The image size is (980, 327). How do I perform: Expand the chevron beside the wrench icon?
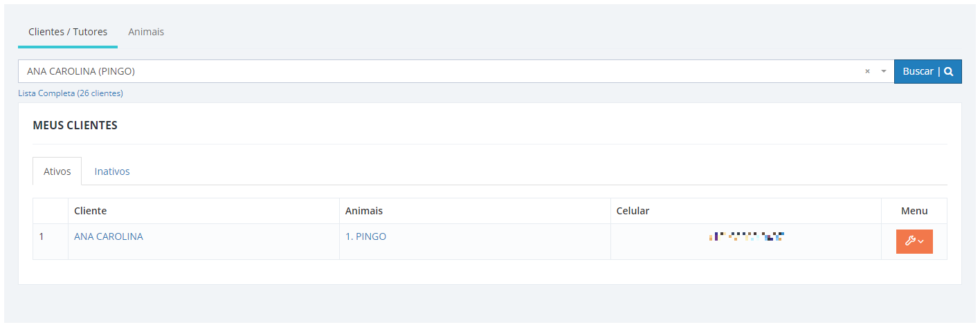(x=921, y=242)
